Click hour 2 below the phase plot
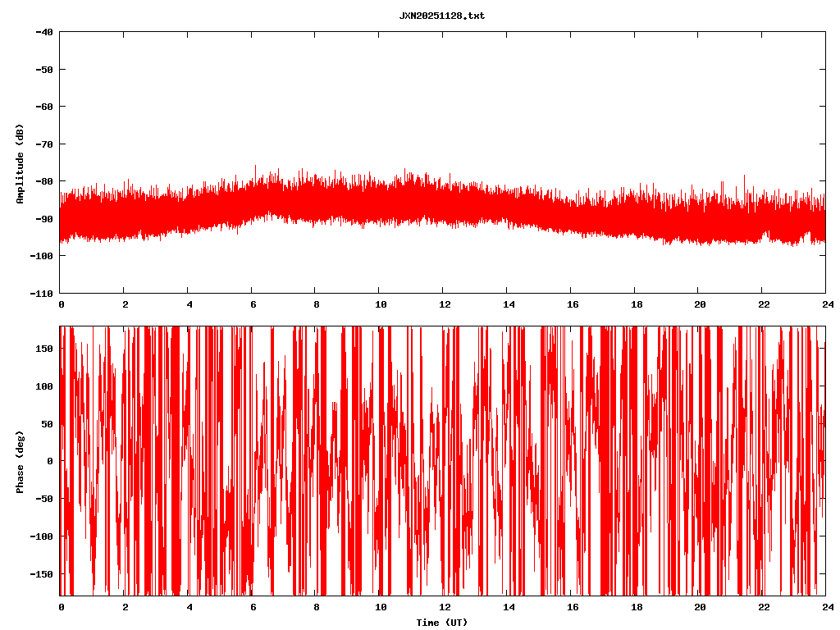This screenshot has width=840, height=630. pos(125,607)
